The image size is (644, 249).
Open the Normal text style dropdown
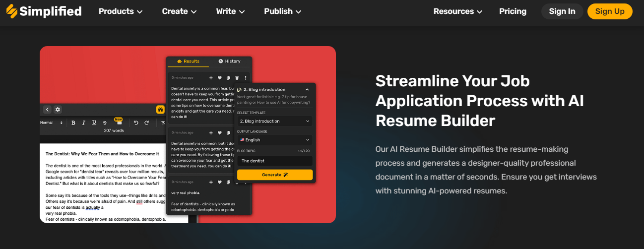(52, 123)
